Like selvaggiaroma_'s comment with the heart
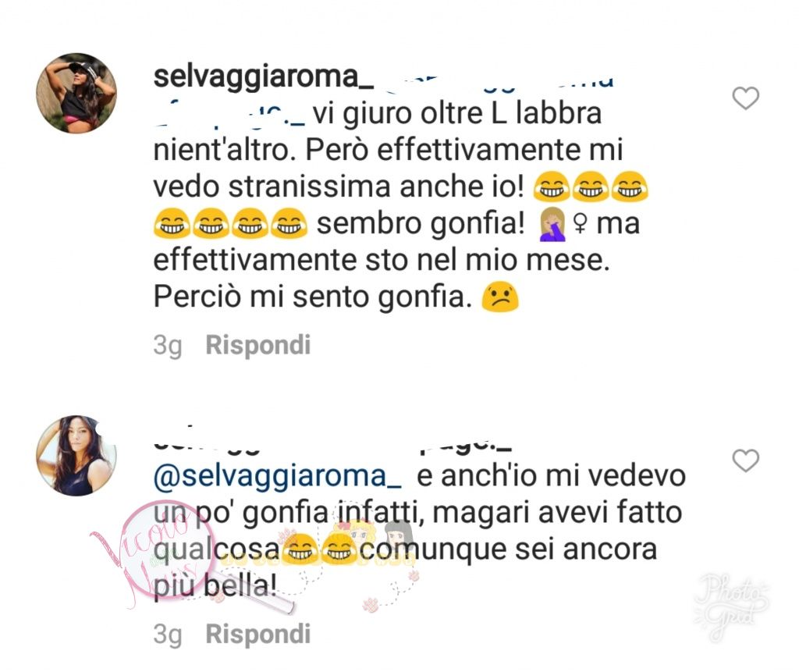This screenshot has height=672, width=799. [x=745, y=98]
